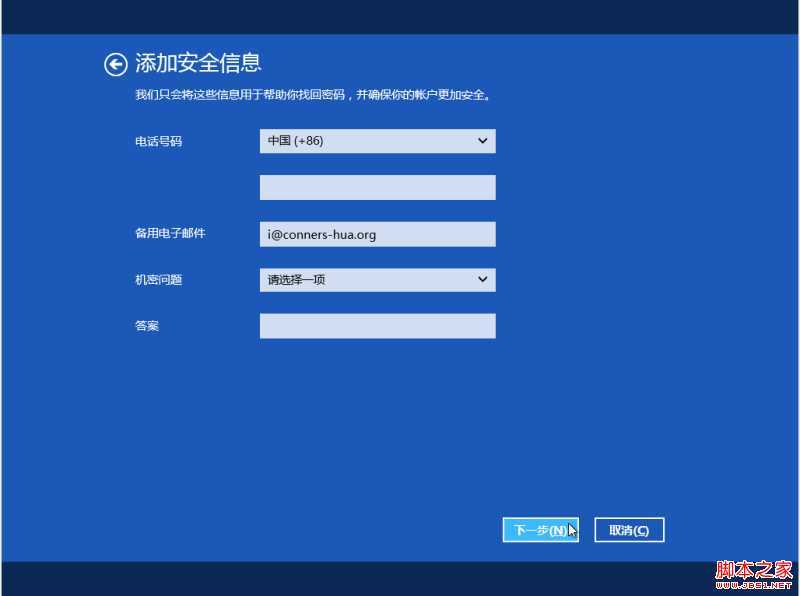
Task: Select the 答案 answer input field
Action: click(377, 325)
